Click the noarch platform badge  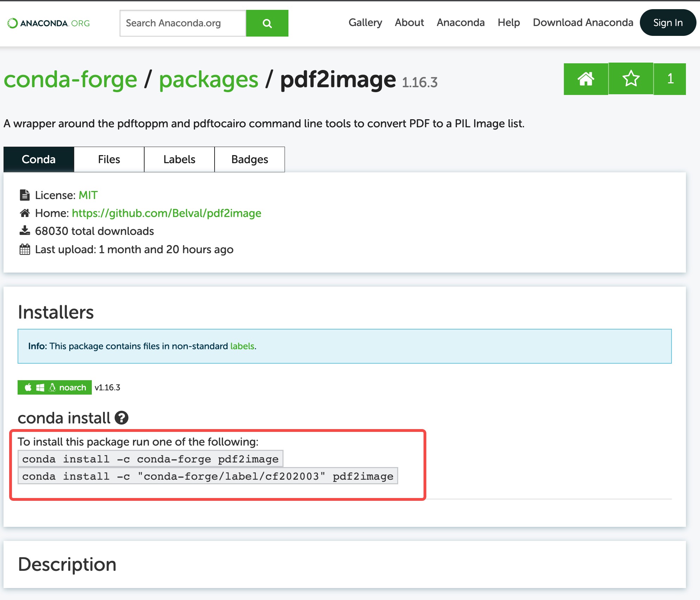click(55, 387)
